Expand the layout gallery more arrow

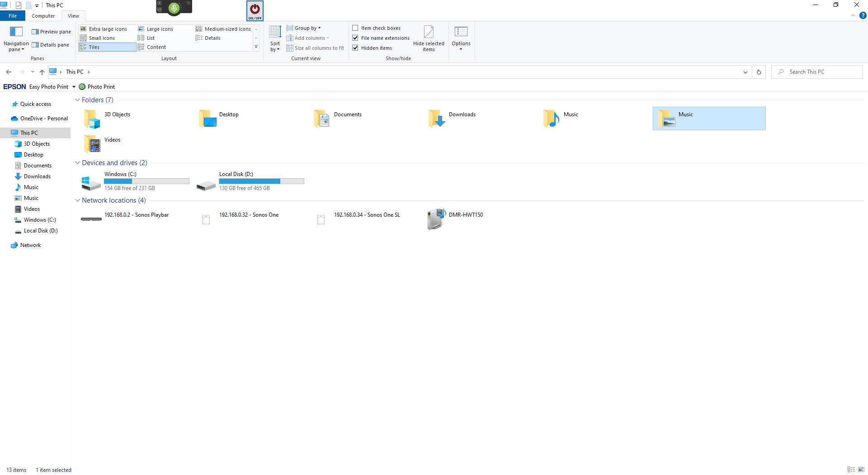[256, 47]
